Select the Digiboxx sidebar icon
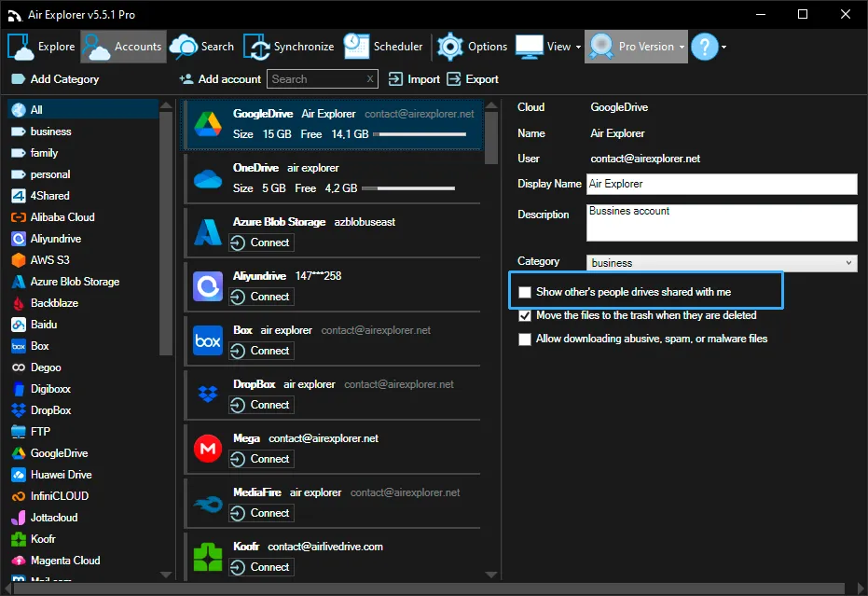 [x=19, y=389]
